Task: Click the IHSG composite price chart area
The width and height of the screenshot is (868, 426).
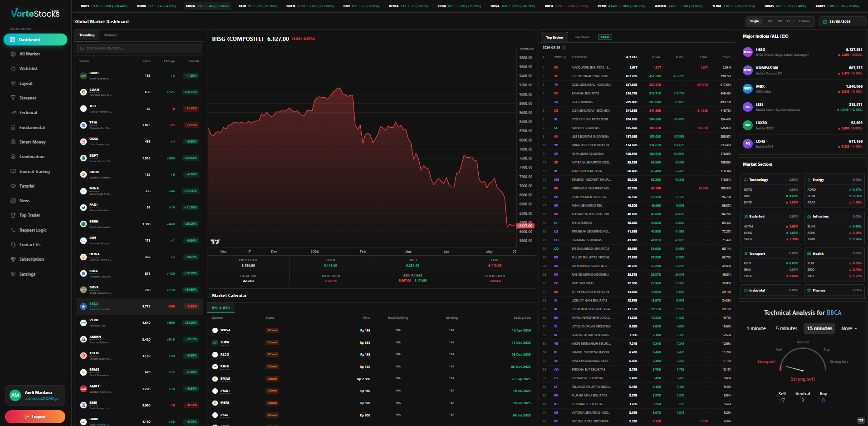Action: (x=362, y=148)
